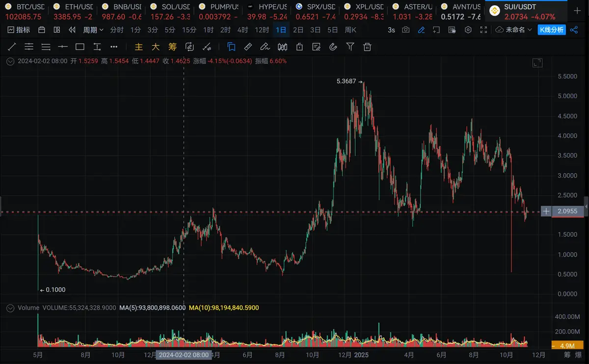This screenshot has height=364, width=589.
Task: Switch to the SUI/USDT tab
Action: pyautogui.click(x=525, y=11)
